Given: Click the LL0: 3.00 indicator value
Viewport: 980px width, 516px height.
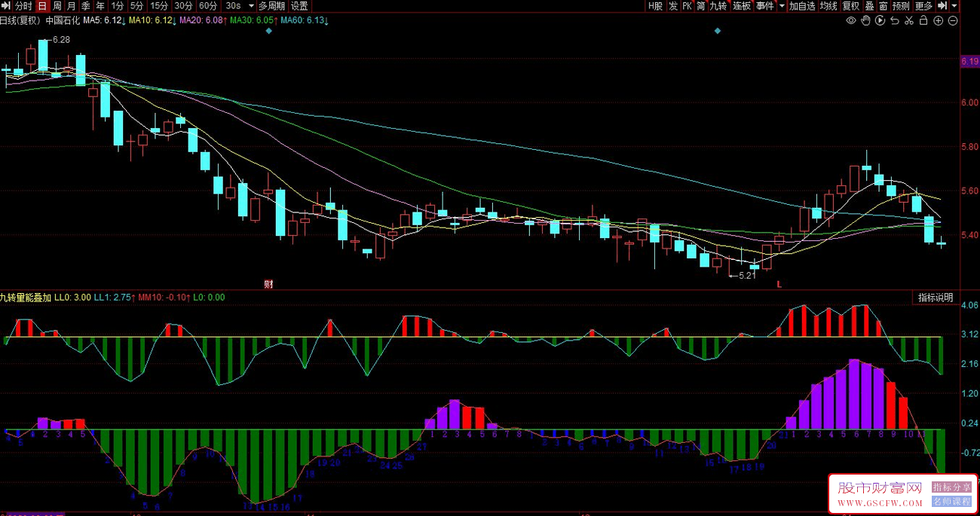Looking at the screenshot, I should (x=73, y=298).
